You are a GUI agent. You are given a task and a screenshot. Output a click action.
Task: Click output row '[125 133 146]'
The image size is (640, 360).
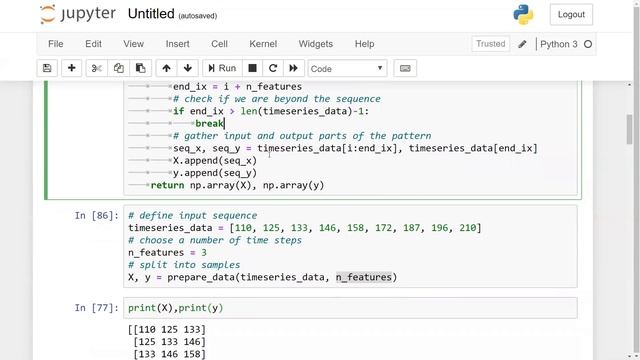pos(169,342)
